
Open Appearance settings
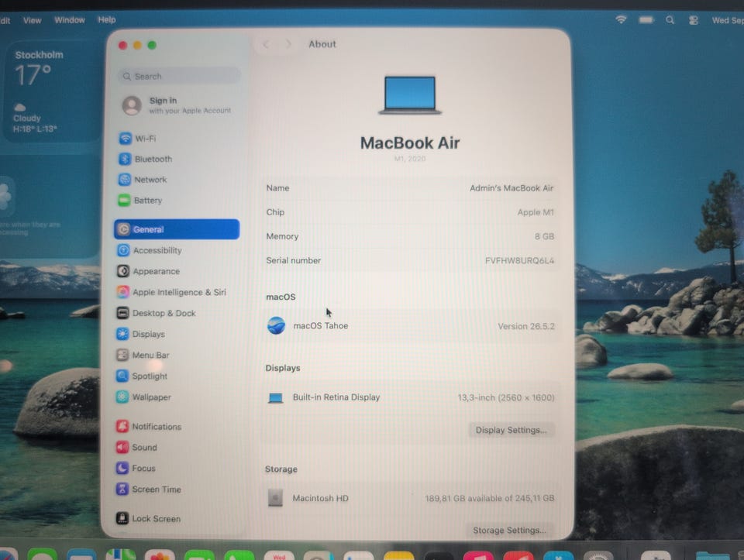[177, 271]
